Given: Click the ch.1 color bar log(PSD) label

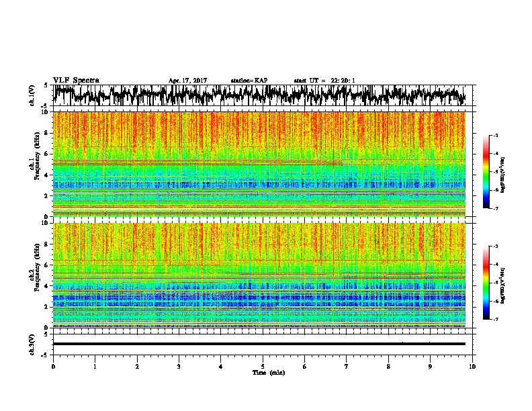Looking at the screenshot, I should click(503, 175).
